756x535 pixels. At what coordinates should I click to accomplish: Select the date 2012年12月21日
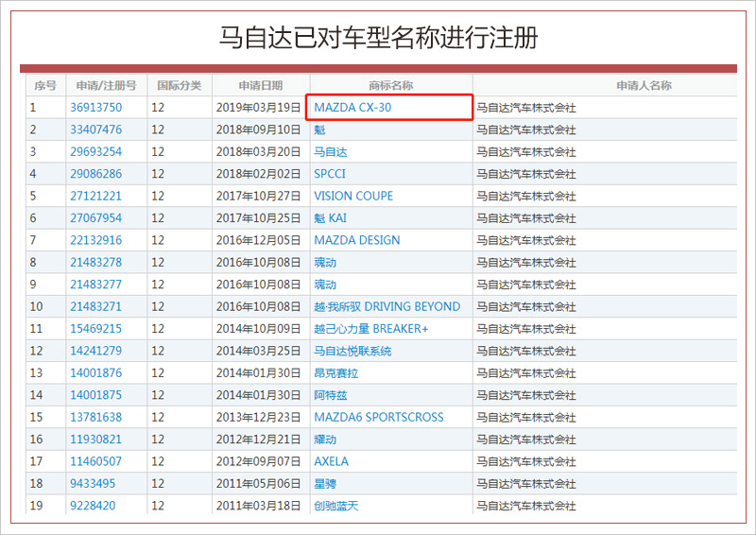pyautogui.click(x=258, y=440)
